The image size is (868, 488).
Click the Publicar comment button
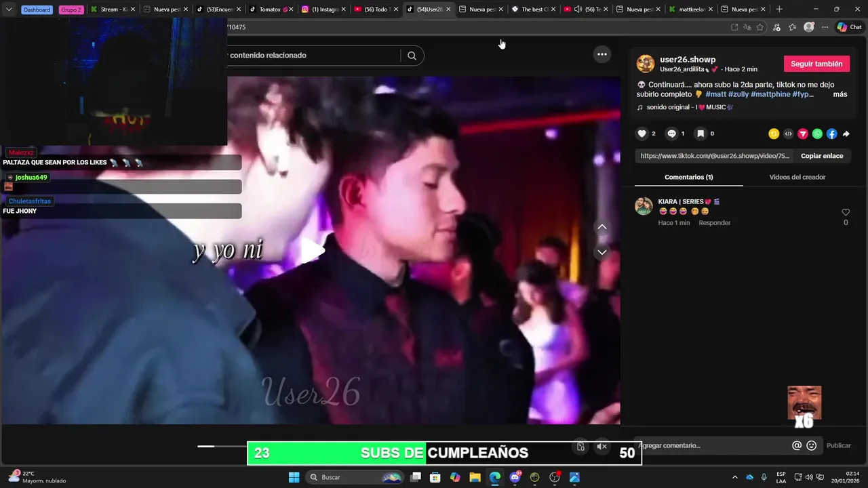[x=838, y=445]
